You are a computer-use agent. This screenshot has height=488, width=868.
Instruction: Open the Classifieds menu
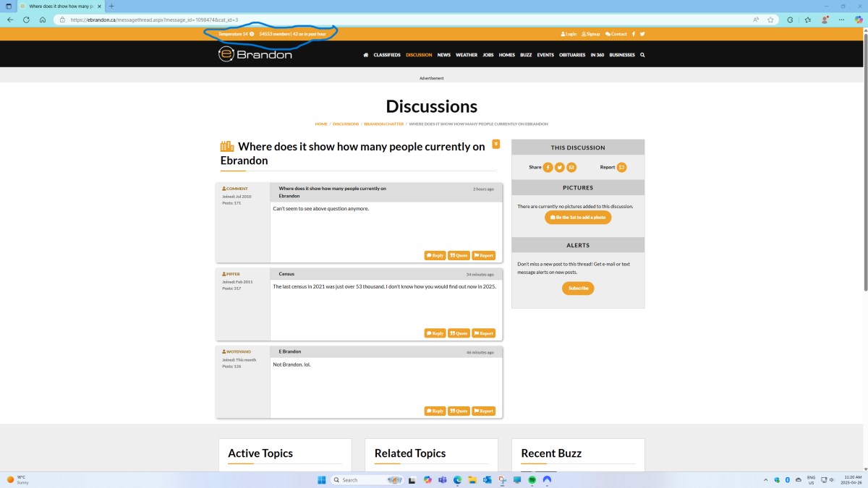[387, 55]
